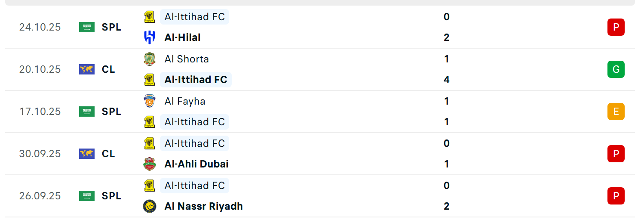Click the Al-Hilal club crest
This screenshot has height=220, width=644.
pos(149,37)
